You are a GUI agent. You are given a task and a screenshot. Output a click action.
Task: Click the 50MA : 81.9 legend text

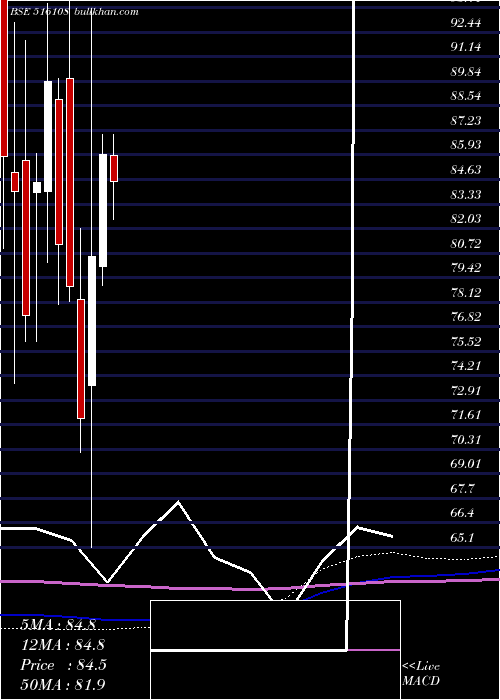point(63,685)
